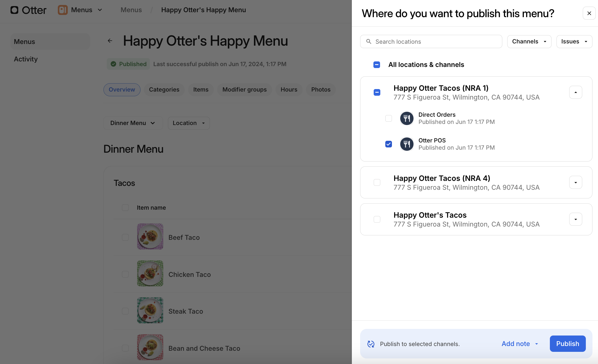The height and width of the screenshot is (364, 598).
Task: Close the publish panel with the X
Action: click(589, 13)
